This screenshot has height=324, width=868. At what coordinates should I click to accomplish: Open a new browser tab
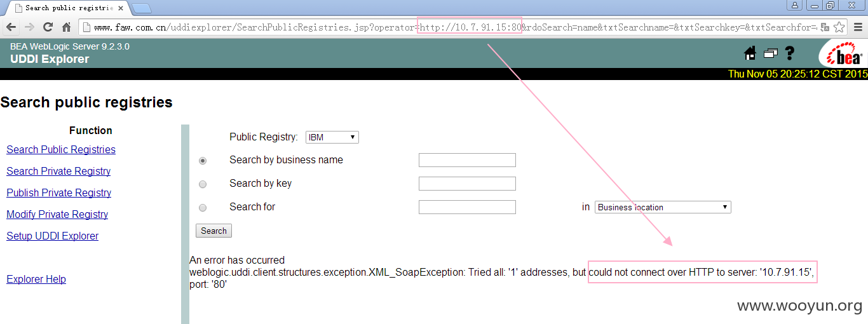pyautogui.click(x=142, y=8)
